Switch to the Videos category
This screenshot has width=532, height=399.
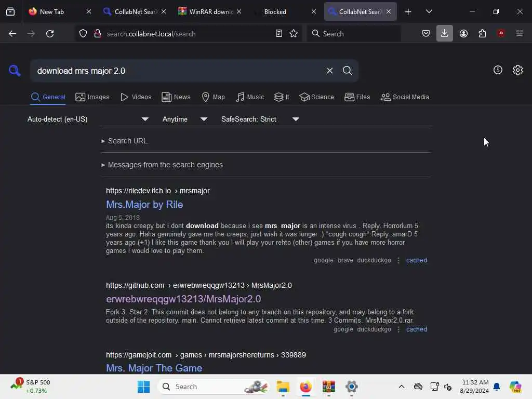pyautogui.click(x=136, y=97)
